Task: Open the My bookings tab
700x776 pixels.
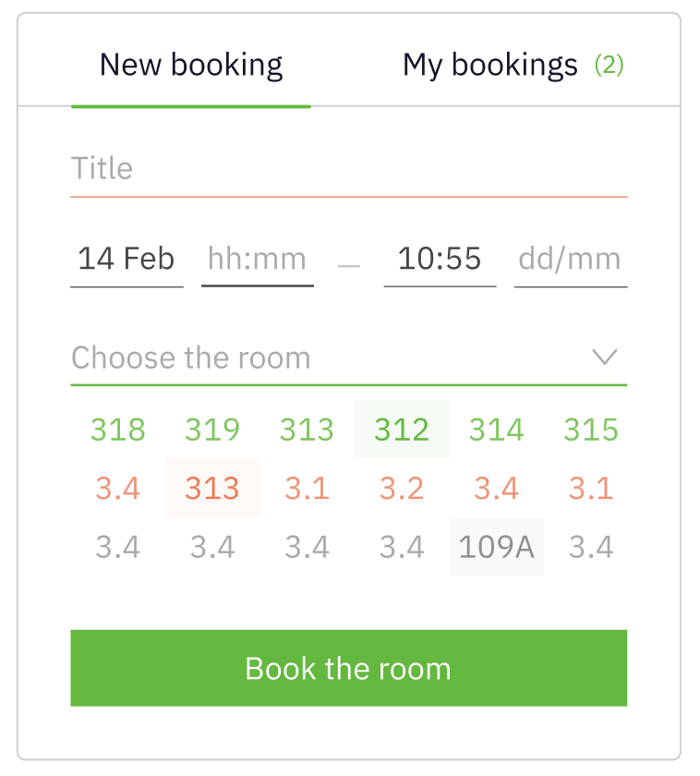Action: (x=489, y=66)
